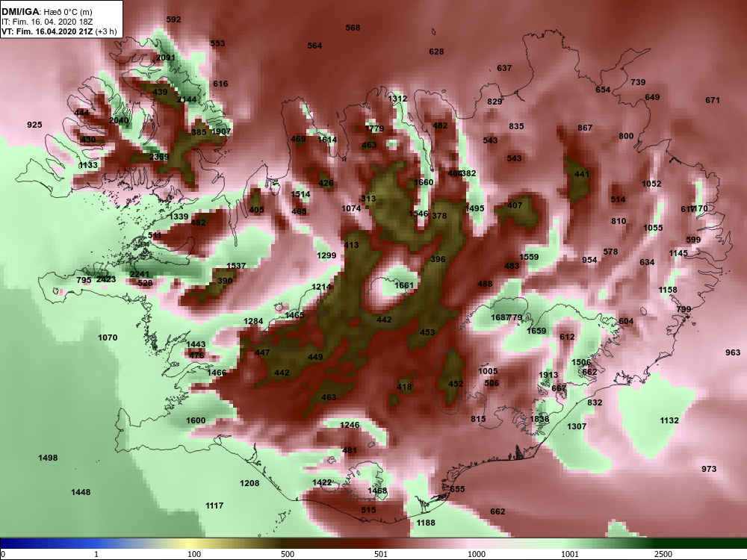
Task: Click the 592 map value
Action: pyautogui.click(x=173, y=19)
